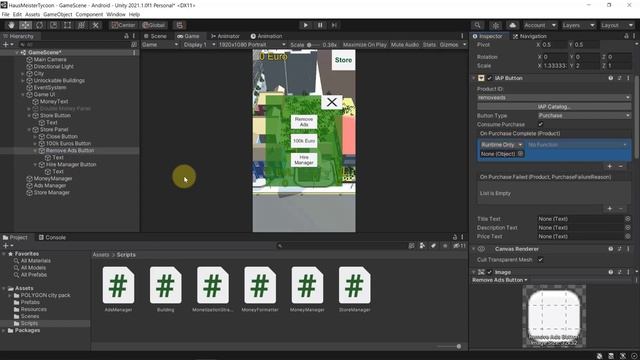Open Cloud services icon

tap(512, 25)
